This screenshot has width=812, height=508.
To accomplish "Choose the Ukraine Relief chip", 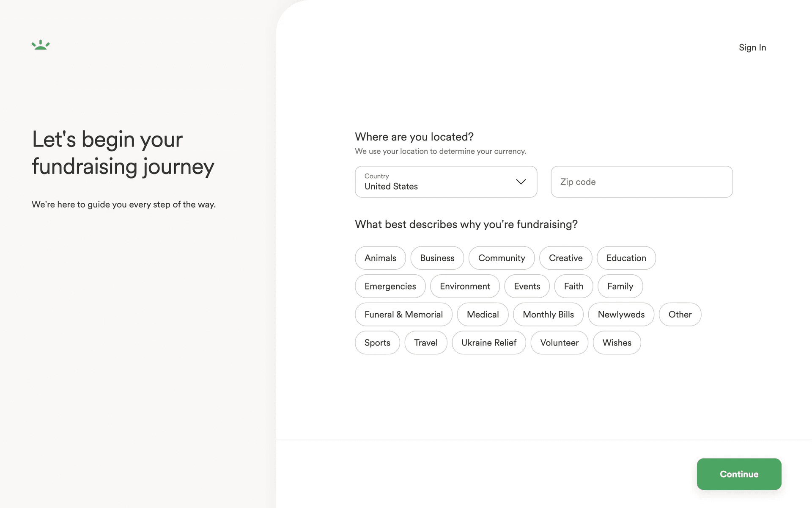I will 489,342.
